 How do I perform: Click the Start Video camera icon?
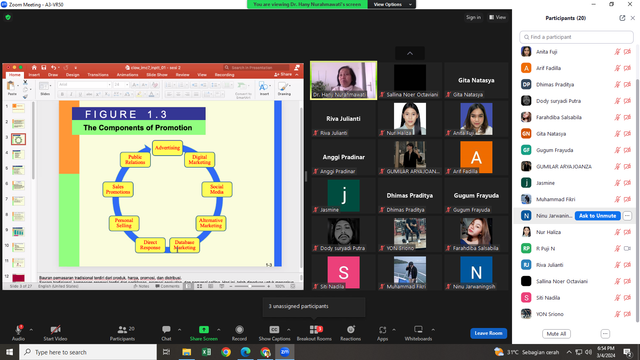[56, 330]
